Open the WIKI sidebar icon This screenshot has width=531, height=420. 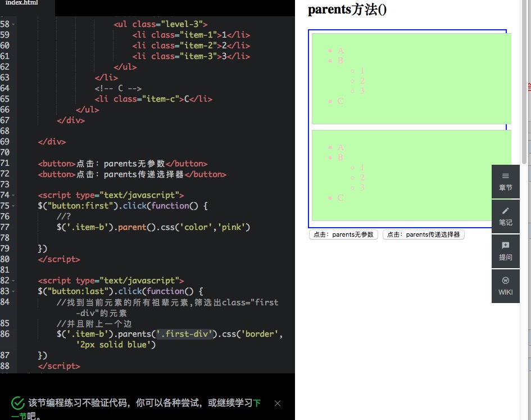pos(505,286)
